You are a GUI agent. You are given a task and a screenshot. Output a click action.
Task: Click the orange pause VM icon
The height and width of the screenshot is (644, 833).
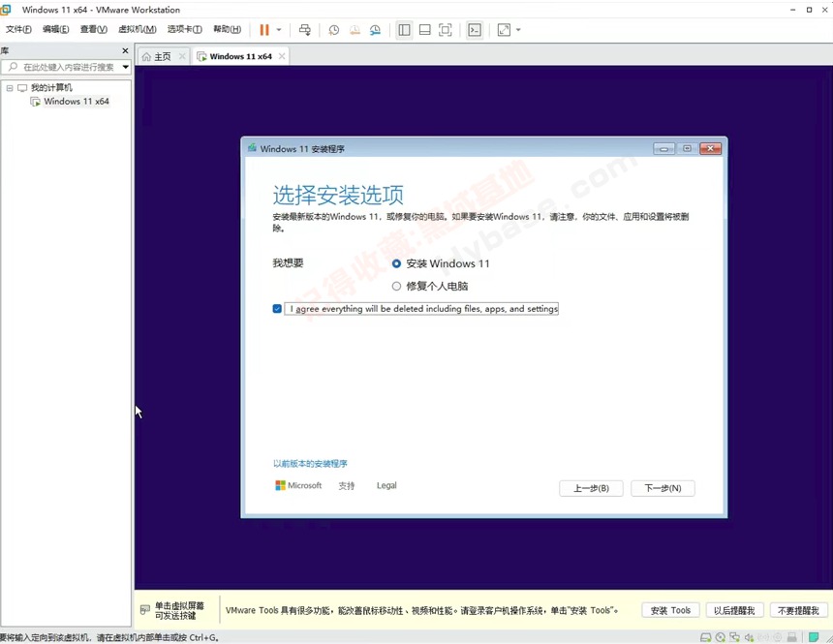pos(264,30)
